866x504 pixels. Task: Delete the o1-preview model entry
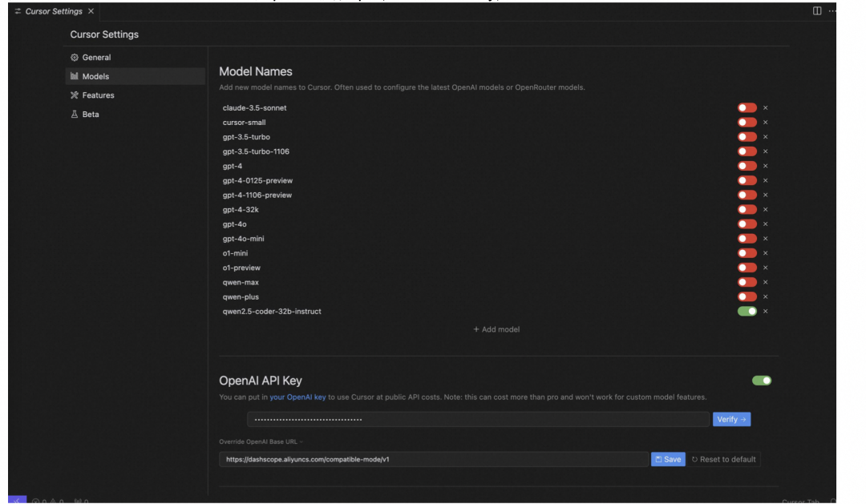pyautogui.click(x=765, y=268)
